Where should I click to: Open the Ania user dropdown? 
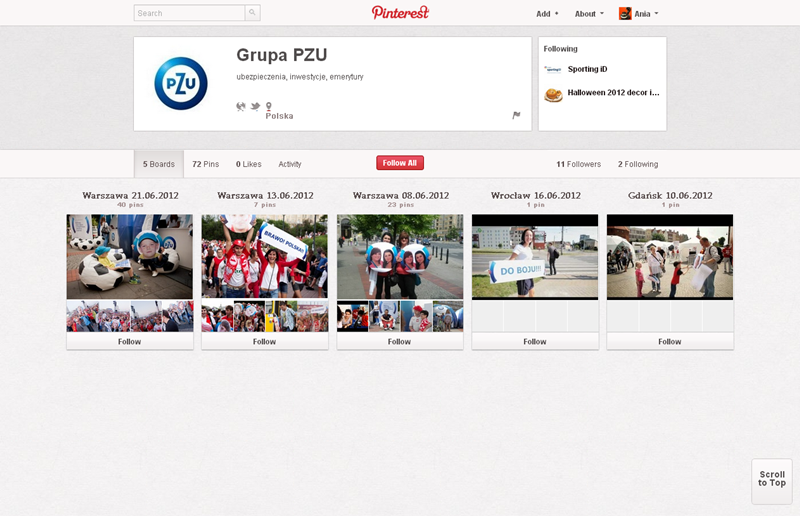pos(646,14)
